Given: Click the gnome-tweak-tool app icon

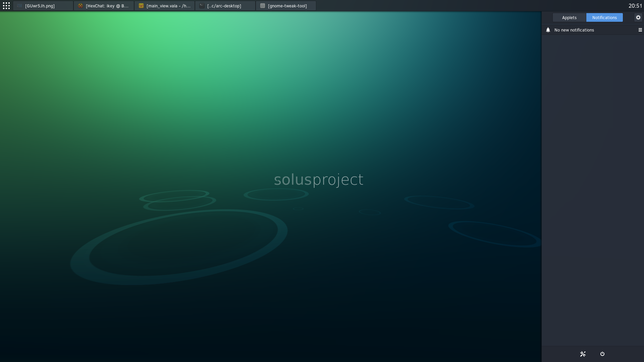Looking at the screenshot, I should [x=263, y=6].
